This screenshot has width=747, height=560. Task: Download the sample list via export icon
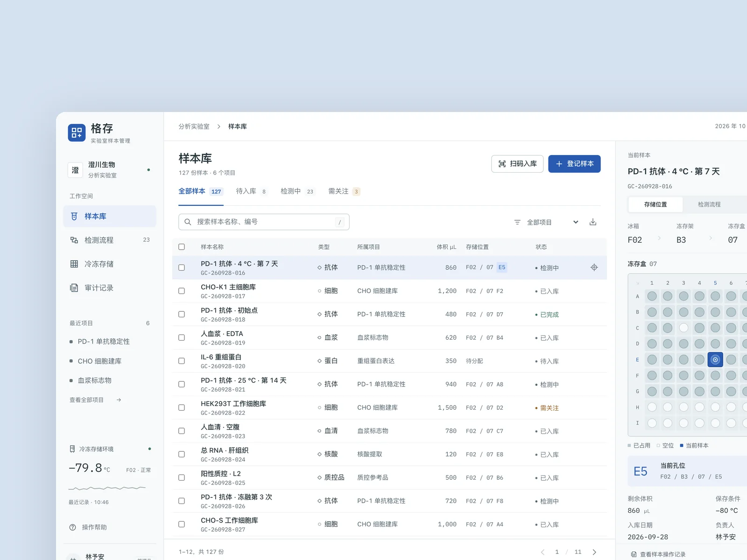593,222
